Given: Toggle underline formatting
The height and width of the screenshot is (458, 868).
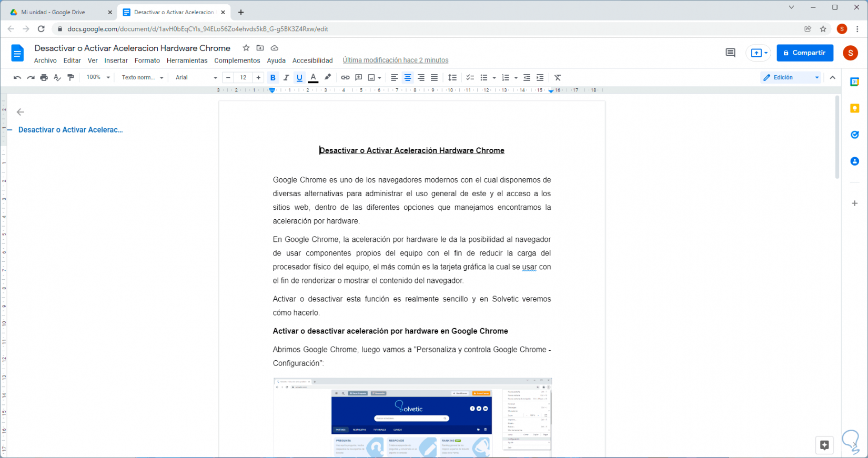Looking at the screenshot, I should [300, 78].
